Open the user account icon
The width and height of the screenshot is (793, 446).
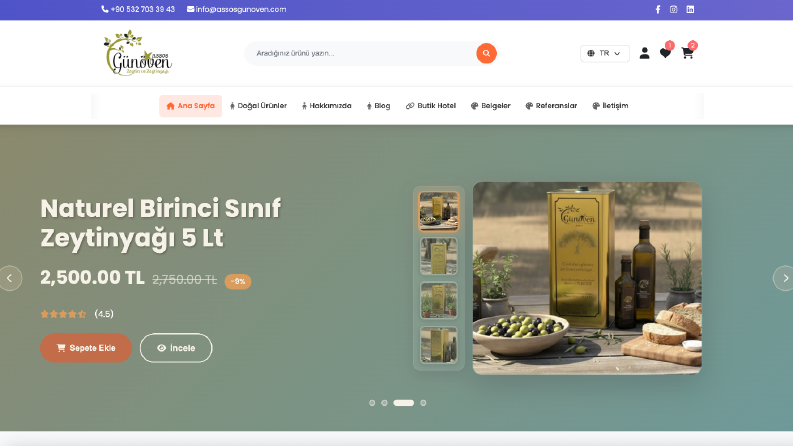tap(644, 53)
